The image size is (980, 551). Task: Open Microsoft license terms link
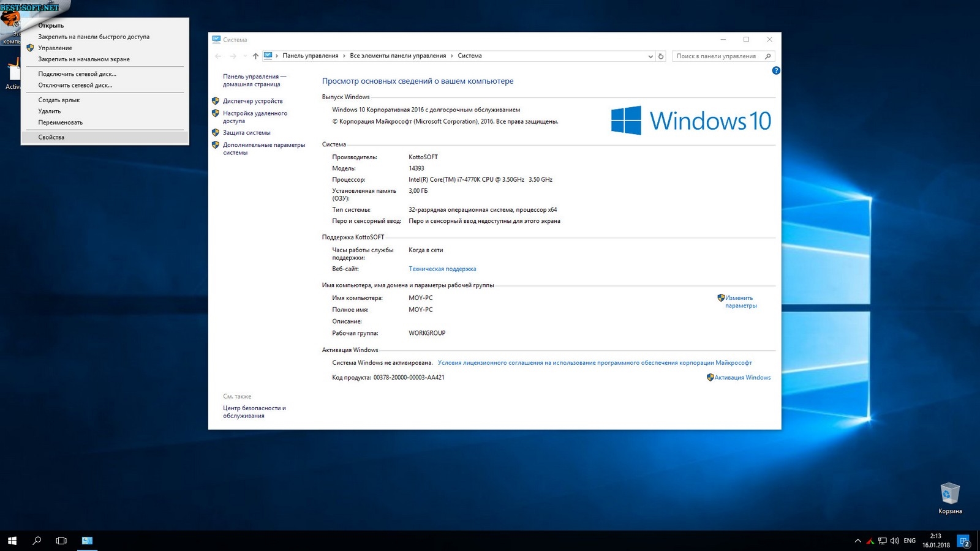click(x=595, y=363)
